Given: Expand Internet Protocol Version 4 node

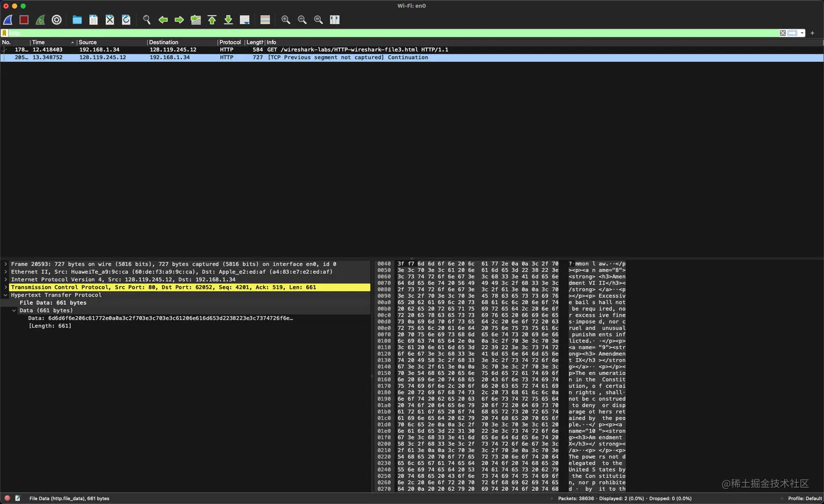Looking at the screenshot, I should (x=5, y=280).
